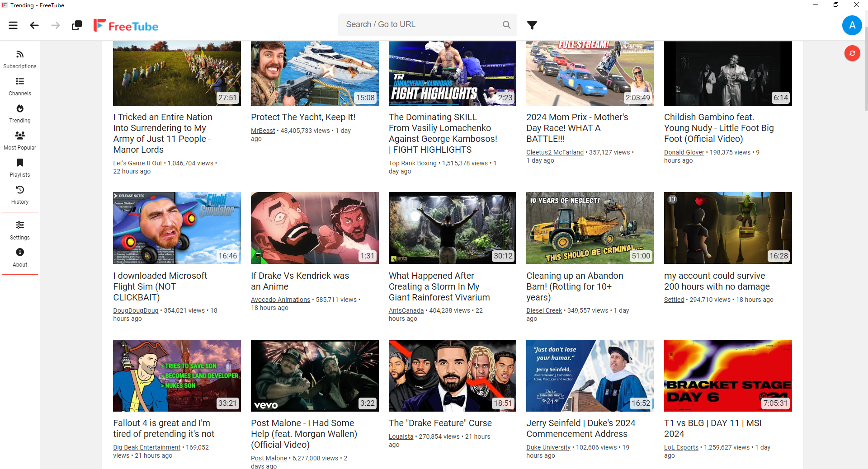Play the 16:28 Settled video thumbnail

pyautogui.click(x=728, y=228)
